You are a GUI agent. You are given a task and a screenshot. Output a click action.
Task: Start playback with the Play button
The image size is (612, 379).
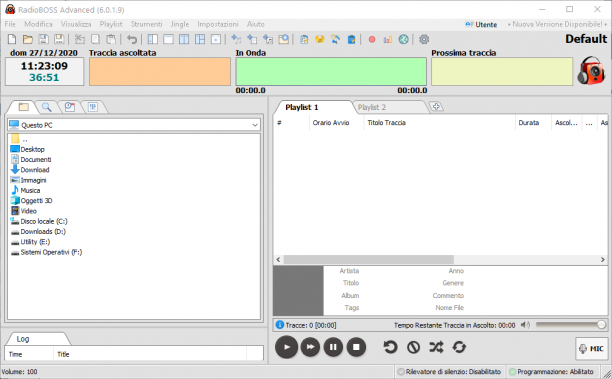[286, 347]
